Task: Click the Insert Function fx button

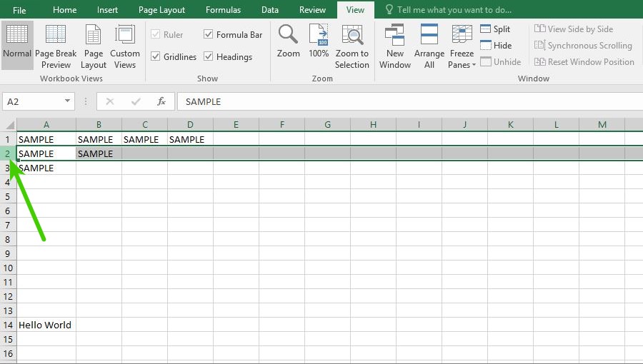Action: pyautogui.click(x=161, y=101)
